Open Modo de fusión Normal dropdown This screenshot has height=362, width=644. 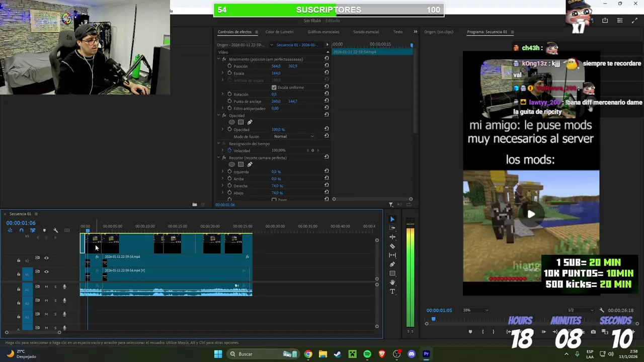[x=294, y=136]
